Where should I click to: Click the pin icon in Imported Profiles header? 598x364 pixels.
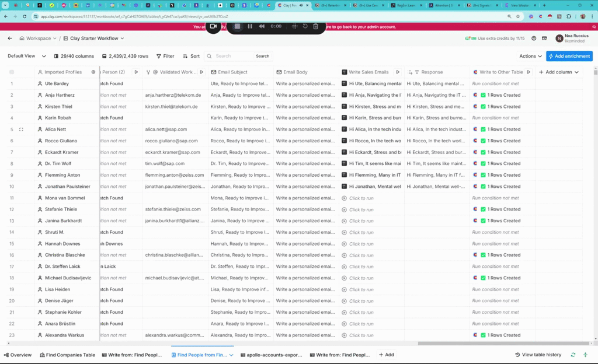point(93,72)
